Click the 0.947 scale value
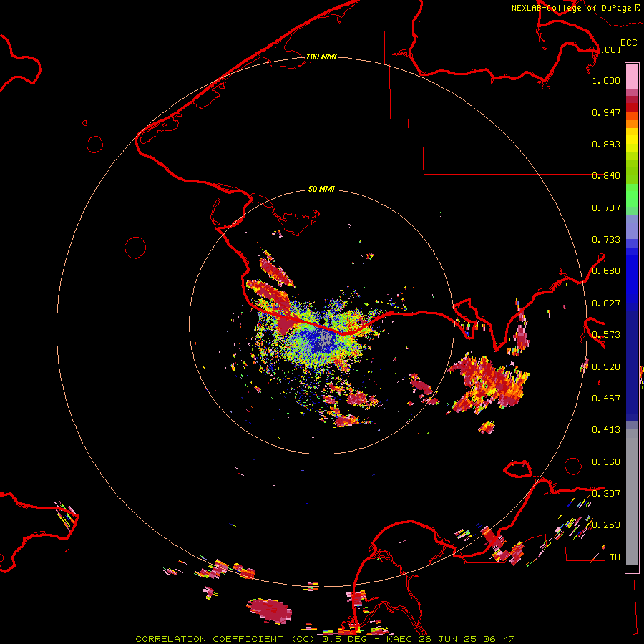 coord(606,112)
